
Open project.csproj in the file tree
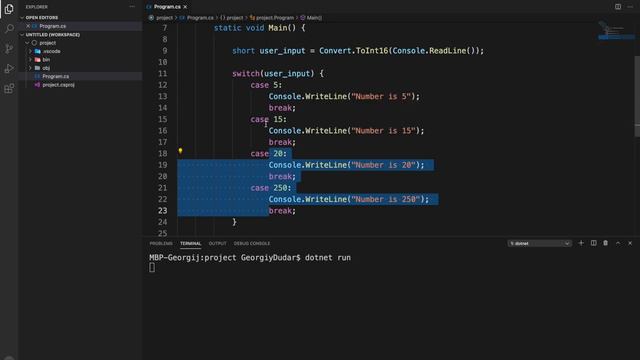[x=58, y=85]
